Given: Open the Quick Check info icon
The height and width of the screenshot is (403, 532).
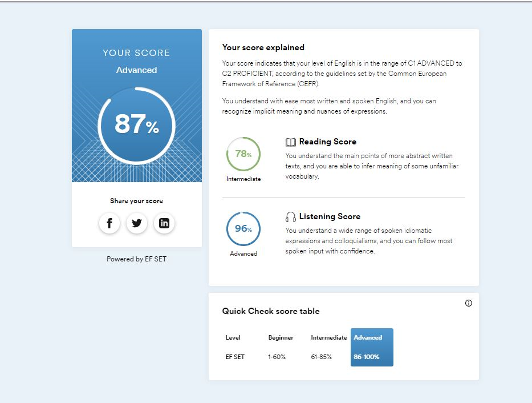Looking at the screenshot, I should tap(469, 303).
